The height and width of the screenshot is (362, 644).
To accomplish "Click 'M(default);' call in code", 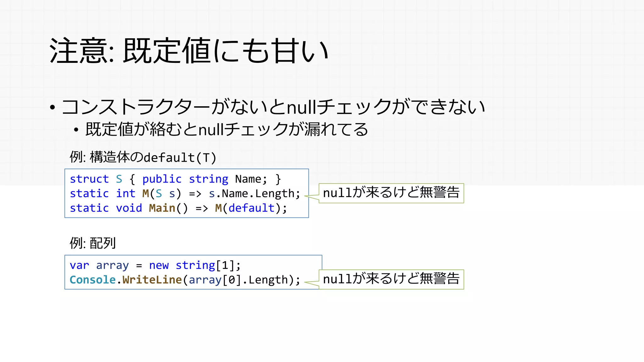I will (251, 208).
